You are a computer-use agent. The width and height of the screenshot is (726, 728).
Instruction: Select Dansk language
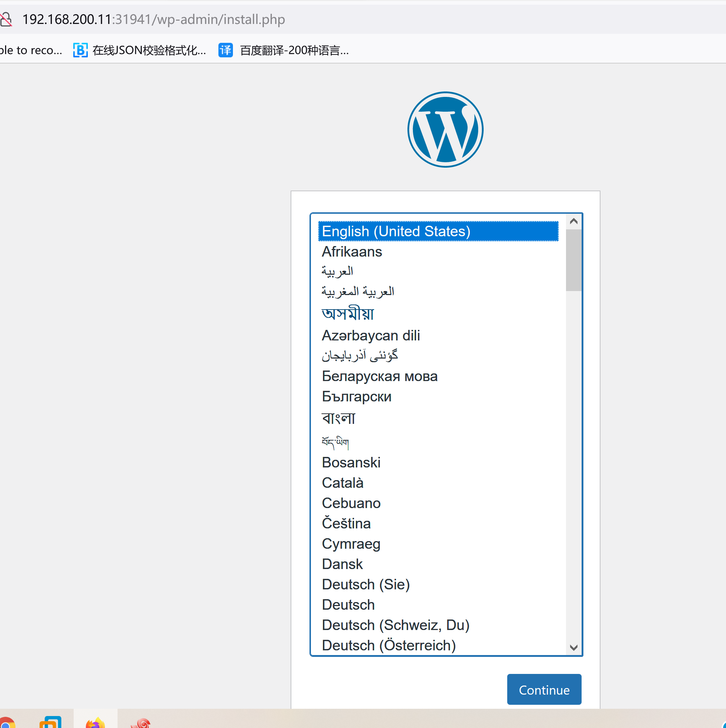(x=438, y=564)
